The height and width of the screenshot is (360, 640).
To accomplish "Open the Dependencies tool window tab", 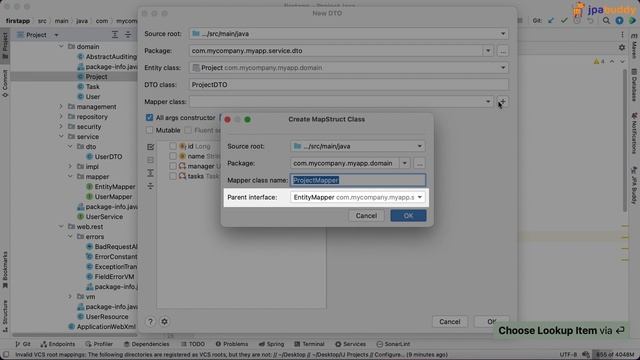I will tap(147, 344).
